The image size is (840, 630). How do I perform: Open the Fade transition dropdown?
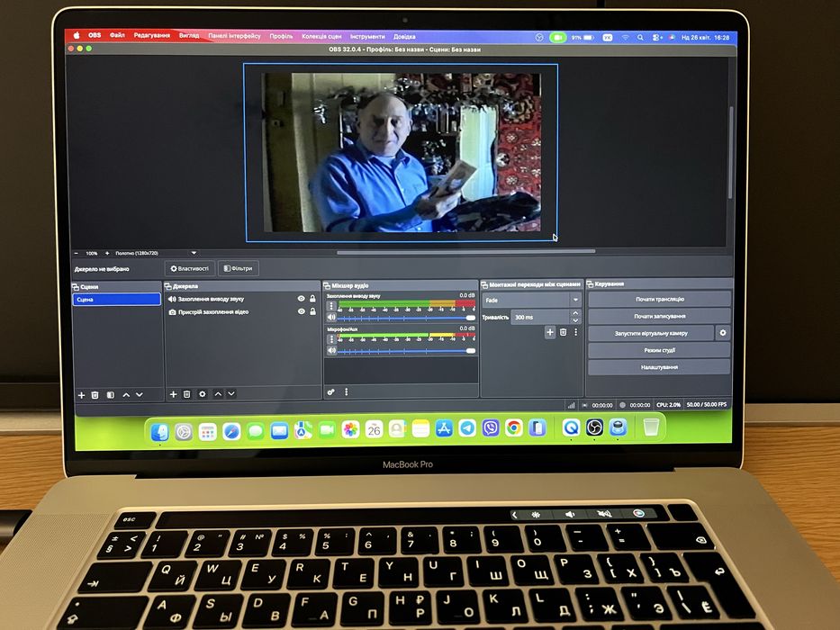point(531,300)
